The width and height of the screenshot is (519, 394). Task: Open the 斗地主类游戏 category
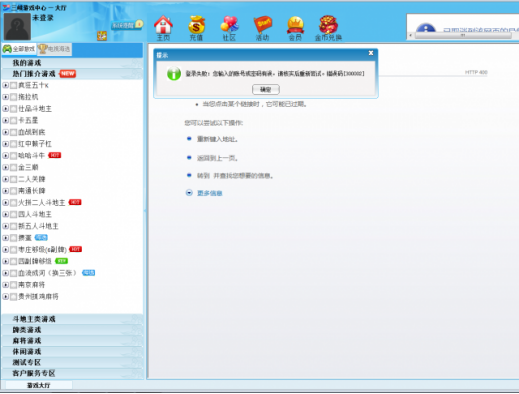pos(72,319)
